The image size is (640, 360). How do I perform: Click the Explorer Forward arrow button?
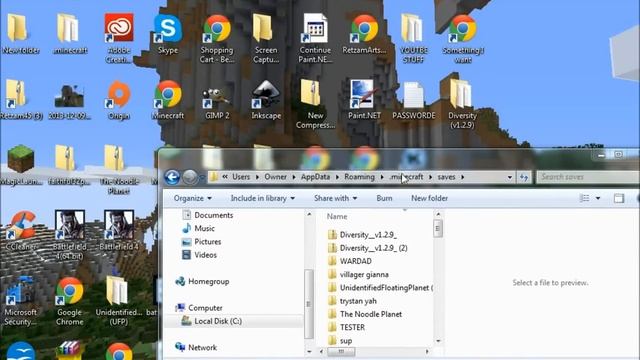190,177
